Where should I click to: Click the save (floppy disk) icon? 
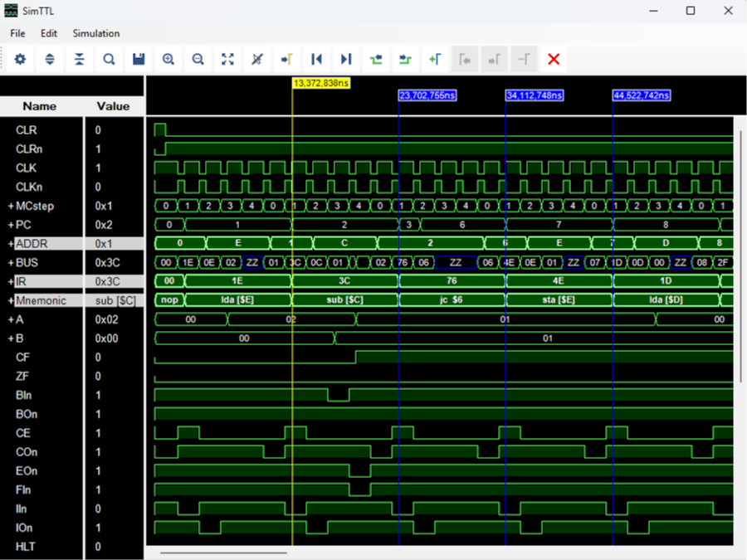139,60
